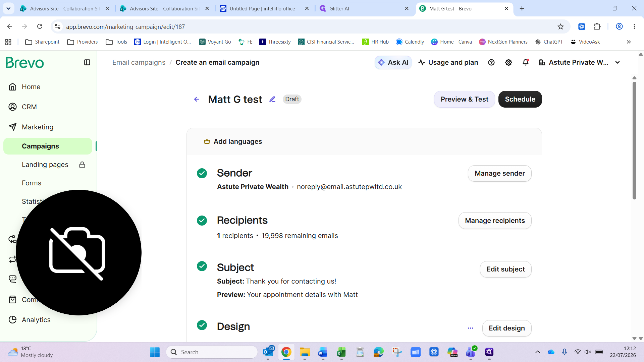Expand Astute Private W... account dropdown
644x362 pixels.
tap(579, 62)
